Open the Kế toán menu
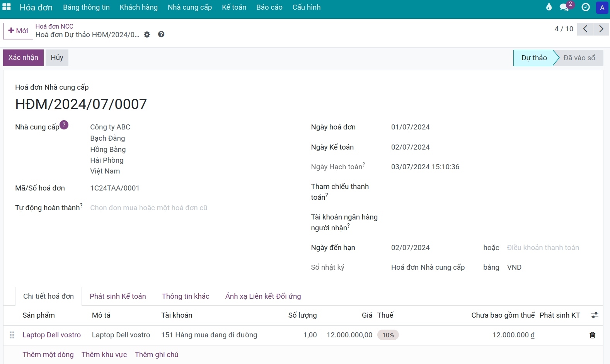Image resolution: width=610 pixels, height=364 pixels. 234,7
